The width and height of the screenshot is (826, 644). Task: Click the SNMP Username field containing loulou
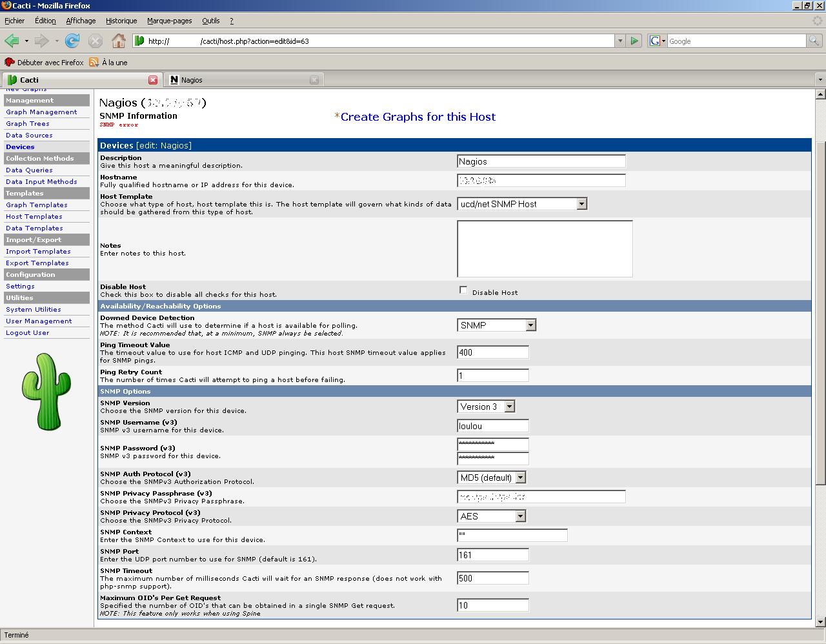pos(493,426)
